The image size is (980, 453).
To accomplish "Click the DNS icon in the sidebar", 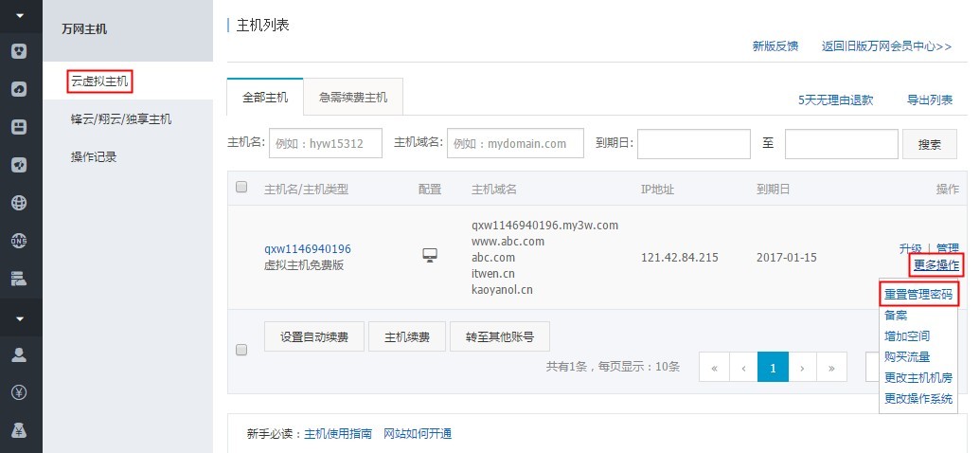I will [x=19, y=240].
